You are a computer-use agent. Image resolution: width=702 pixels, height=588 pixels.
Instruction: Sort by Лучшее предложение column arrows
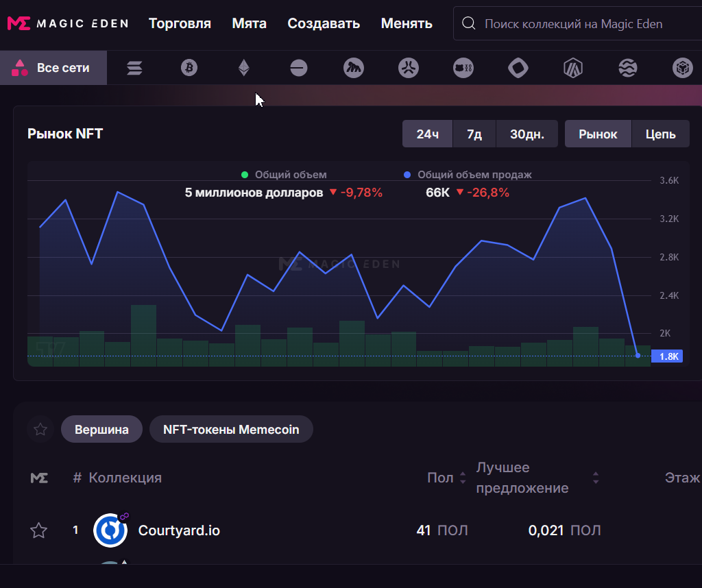point(596,478)
